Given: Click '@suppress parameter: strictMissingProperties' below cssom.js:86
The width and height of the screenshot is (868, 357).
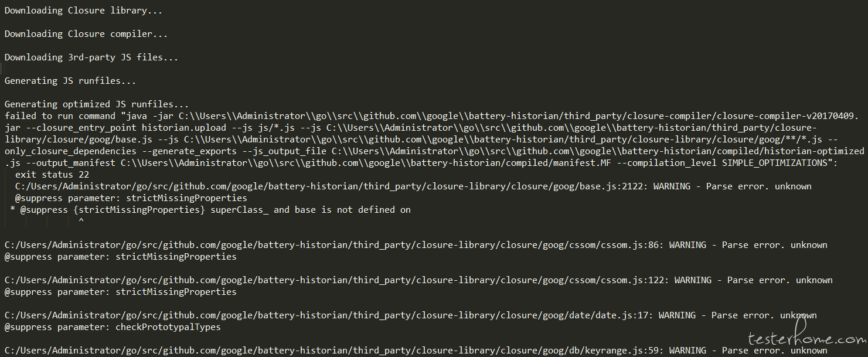Looking at the screenshot, I should point(121,257).
